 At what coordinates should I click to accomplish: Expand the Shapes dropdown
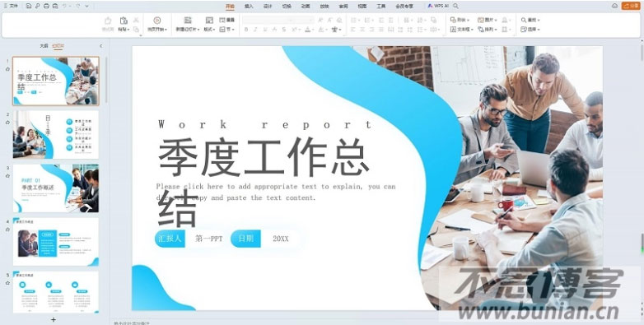(x=460, y=20)
